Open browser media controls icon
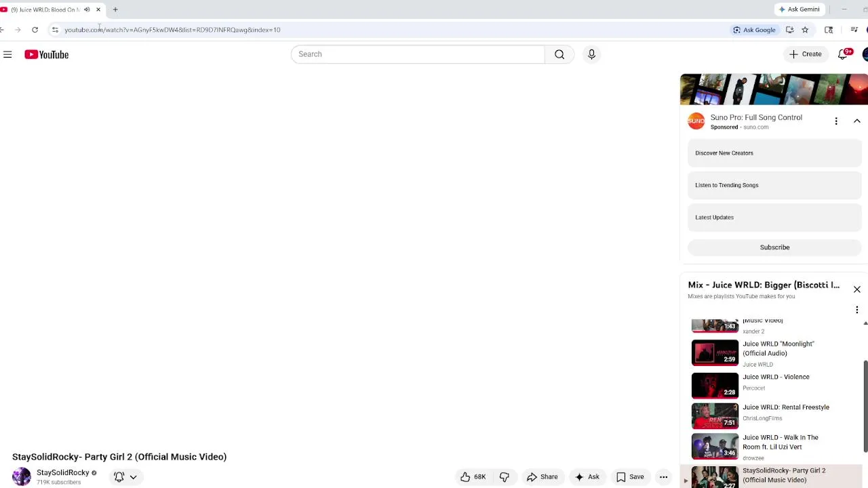This screenshot has width=868, height=488. 854,30
